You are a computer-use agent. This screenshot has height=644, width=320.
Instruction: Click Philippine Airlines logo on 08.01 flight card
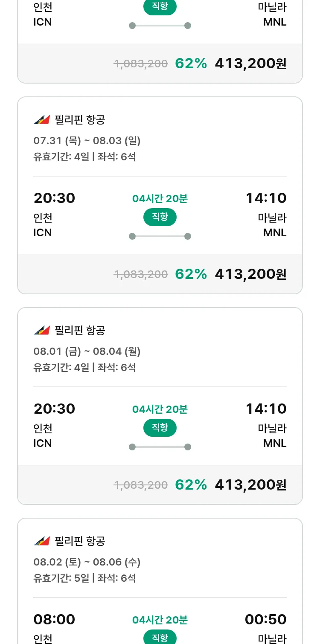click(x=42, y=331)
